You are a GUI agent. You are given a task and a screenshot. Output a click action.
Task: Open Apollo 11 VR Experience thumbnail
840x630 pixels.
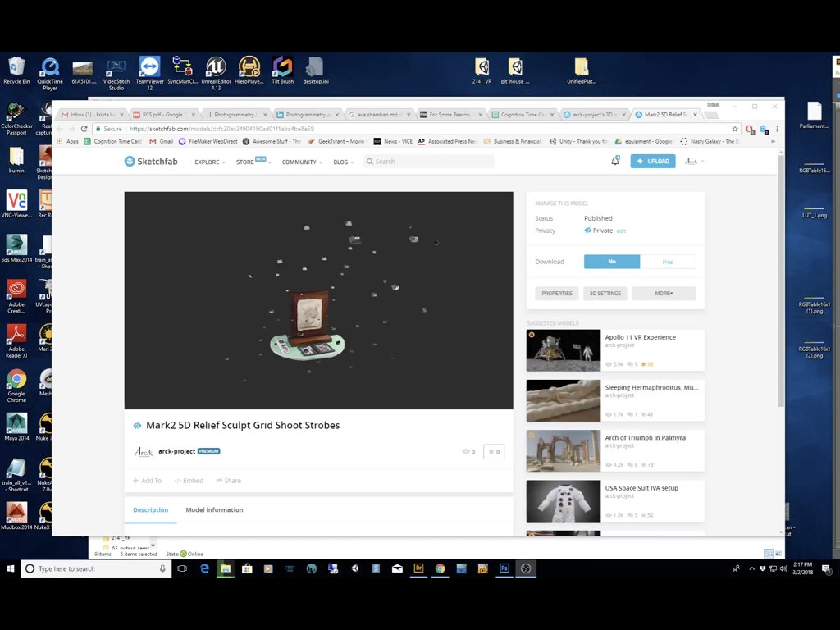click(x=563, y=350)
